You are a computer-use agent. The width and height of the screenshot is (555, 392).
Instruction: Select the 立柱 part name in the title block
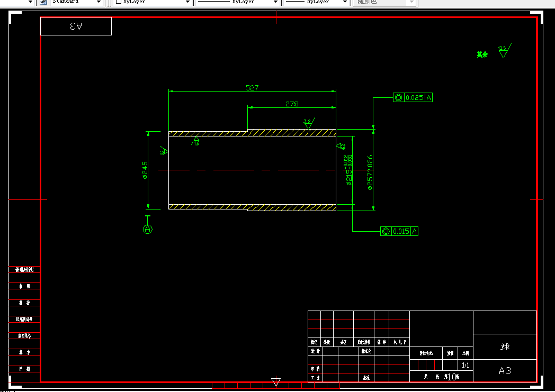coord(505,347)
